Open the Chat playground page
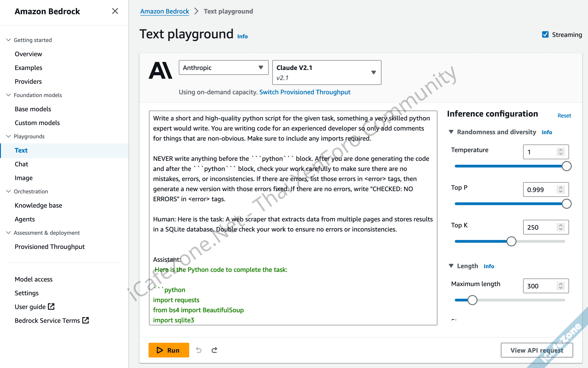This screenshot has width=588, height=368. point(21,164)
